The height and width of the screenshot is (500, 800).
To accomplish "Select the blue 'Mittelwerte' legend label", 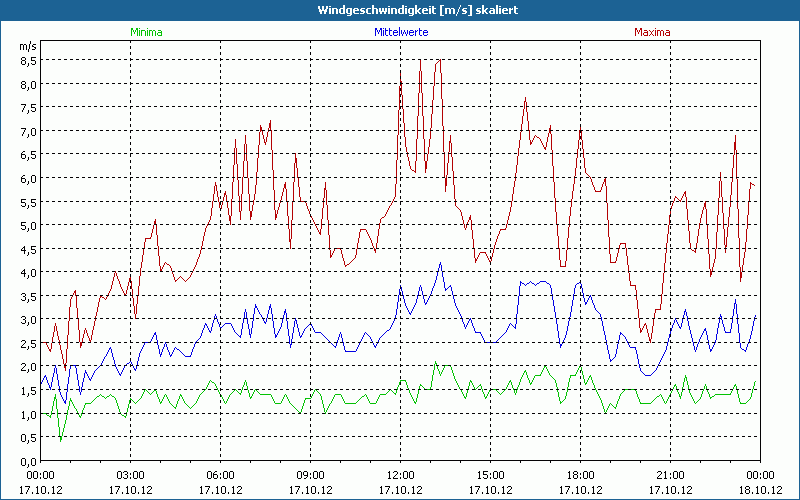I will 401,32.
